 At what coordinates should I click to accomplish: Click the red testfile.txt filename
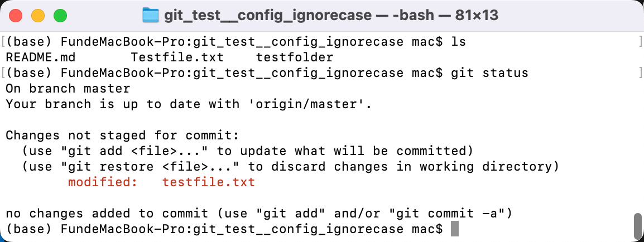209,182
